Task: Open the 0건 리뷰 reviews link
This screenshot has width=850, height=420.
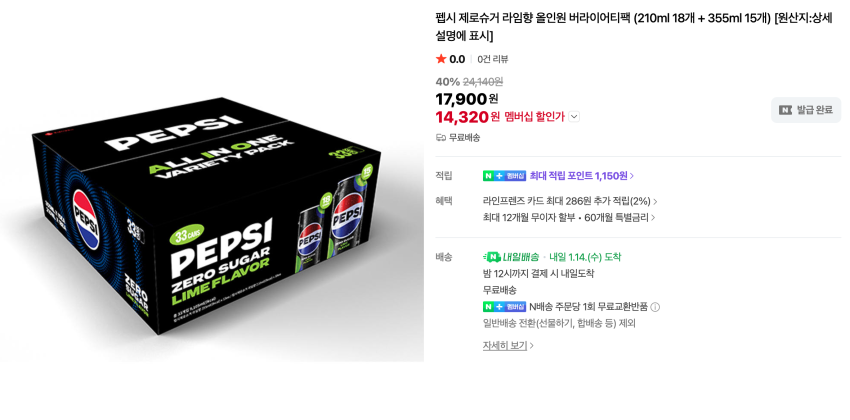Action: tap(493, 59)
